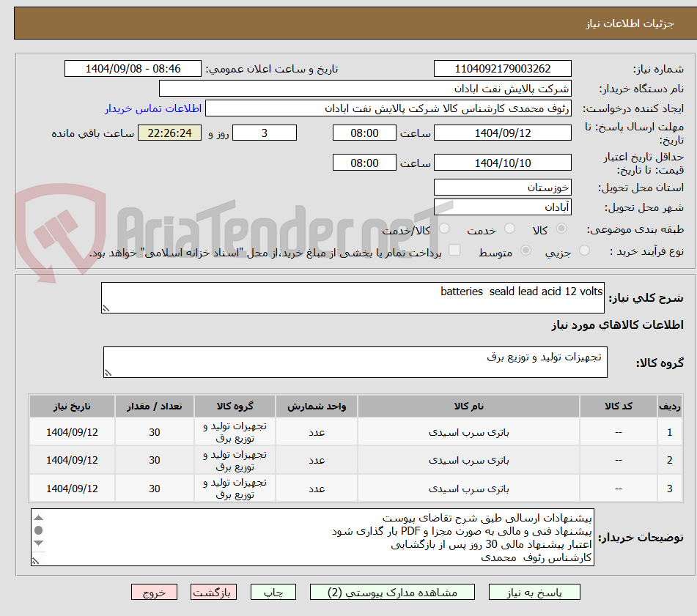
Task: Click the چاپ print button
Action: 273,592
